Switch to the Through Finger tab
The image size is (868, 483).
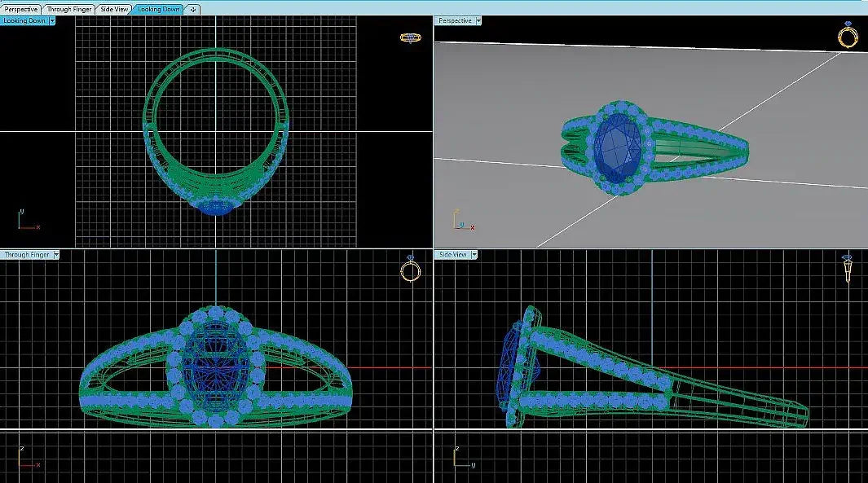(x=69, y=9)
